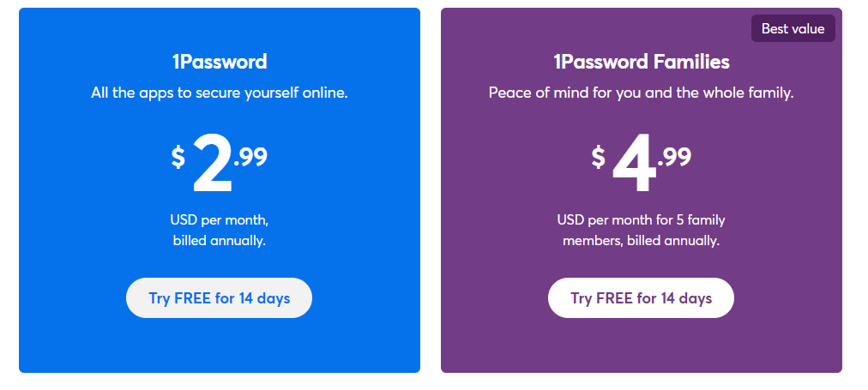
Task: Start the 1Password individual 14-day free trial
Action: click(x=220, y=297)
